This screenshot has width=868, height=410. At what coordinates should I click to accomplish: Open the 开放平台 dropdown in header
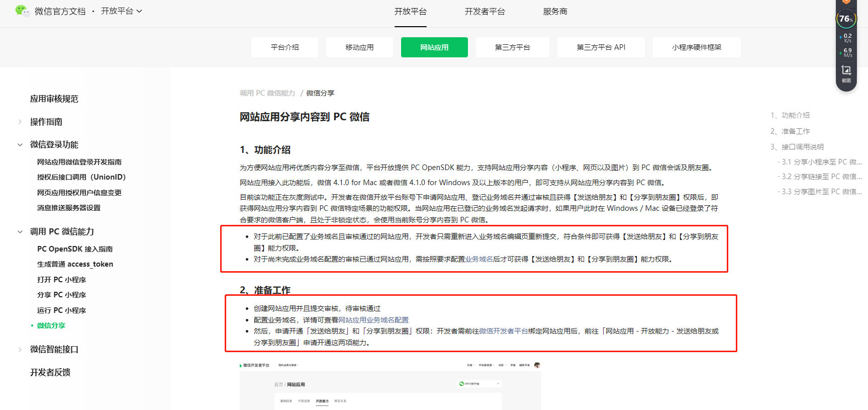(122, 11)
